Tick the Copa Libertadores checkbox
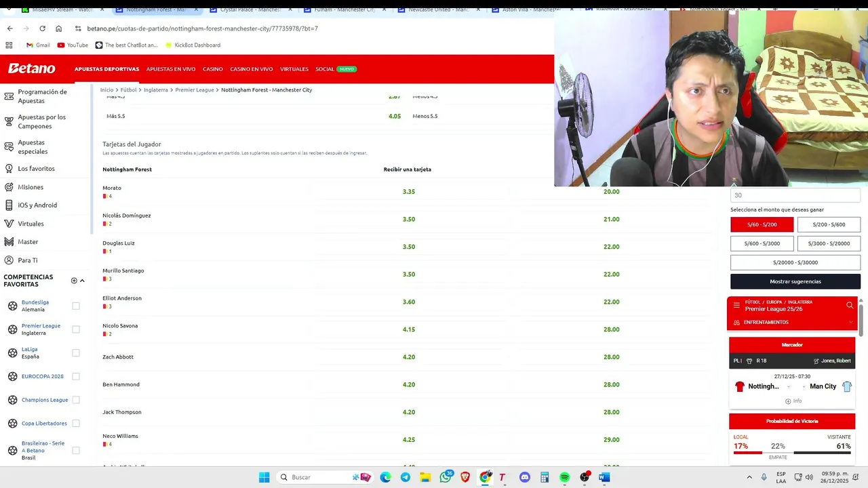 click(76, 424)
